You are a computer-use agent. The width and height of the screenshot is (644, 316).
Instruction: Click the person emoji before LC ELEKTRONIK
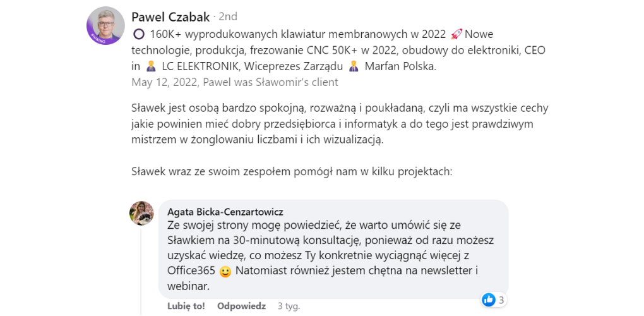point(150,66)
